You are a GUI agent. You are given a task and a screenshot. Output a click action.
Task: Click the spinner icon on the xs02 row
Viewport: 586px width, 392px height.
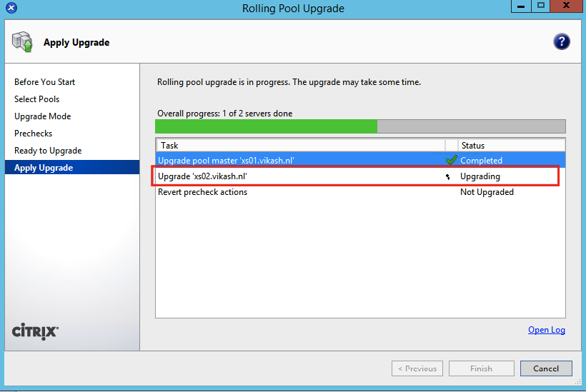pyautogui.click(x=448, y=176)
